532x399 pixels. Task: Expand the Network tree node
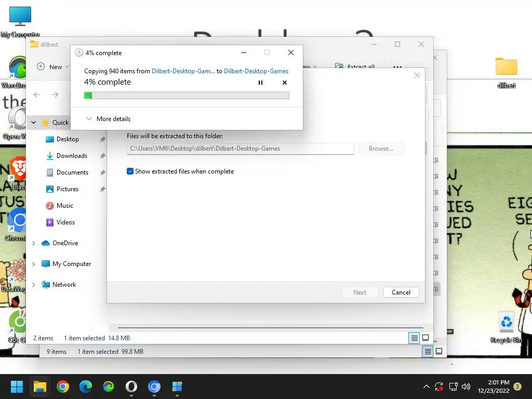coord(34,285)
